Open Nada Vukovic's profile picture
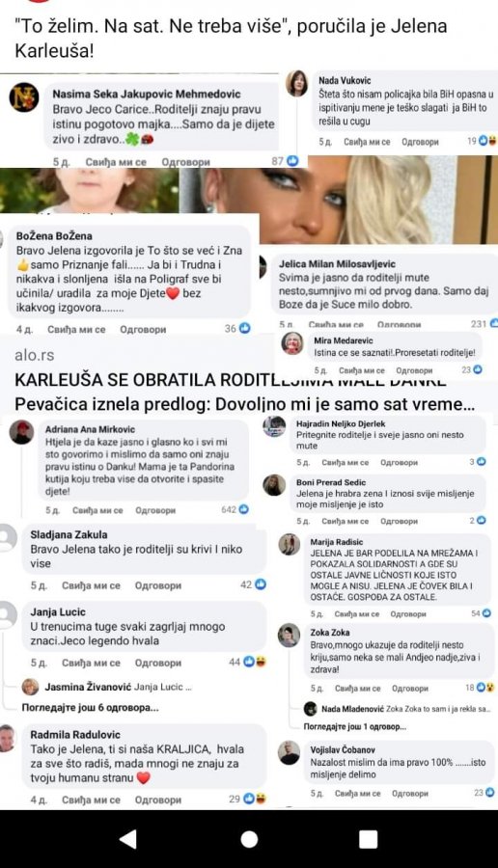Viewport: 498px width, 868px height. (297, 84)
